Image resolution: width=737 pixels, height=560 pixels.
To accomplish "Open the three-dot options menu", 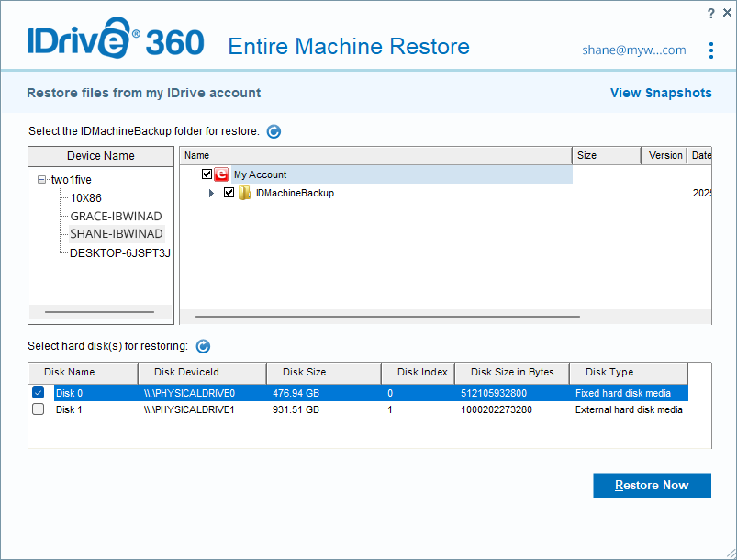I will (711, 50).
